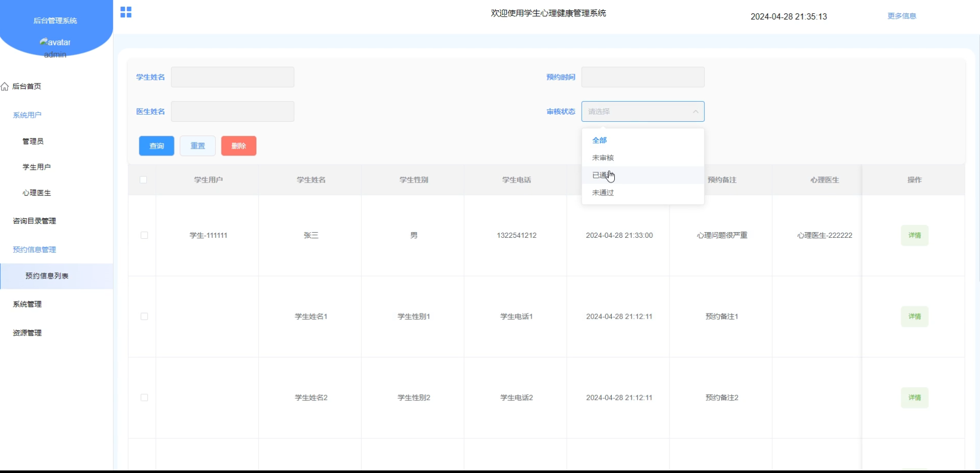This screenshot has width=980, height=473.
Task: Check the row checkbox for 学生姓名2
Action: pos(144,398)
